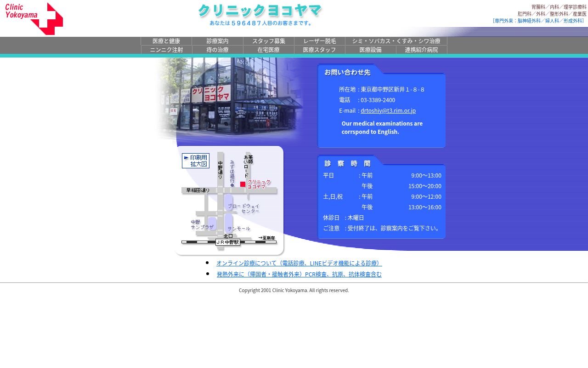Click the weekday afternoon hours 15:00〜20:00

click(x=425, y=186)
